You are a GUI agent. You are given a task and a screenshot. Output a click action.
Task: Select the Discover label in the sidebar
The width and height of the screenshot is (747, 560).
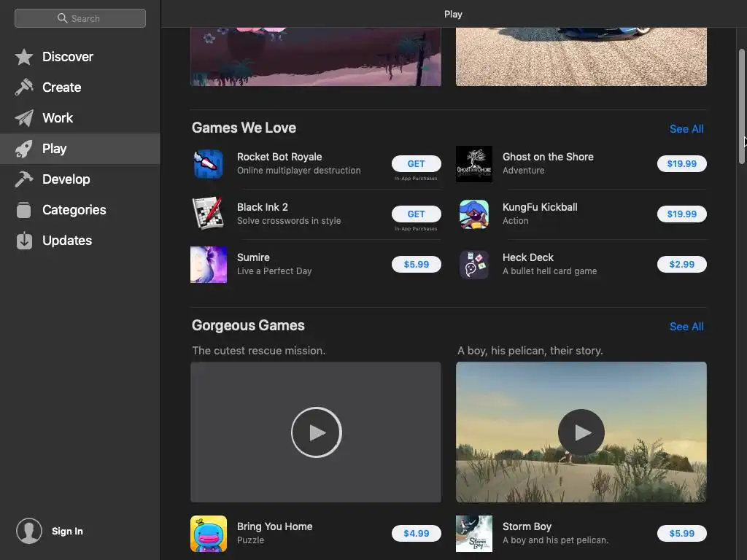68,57
